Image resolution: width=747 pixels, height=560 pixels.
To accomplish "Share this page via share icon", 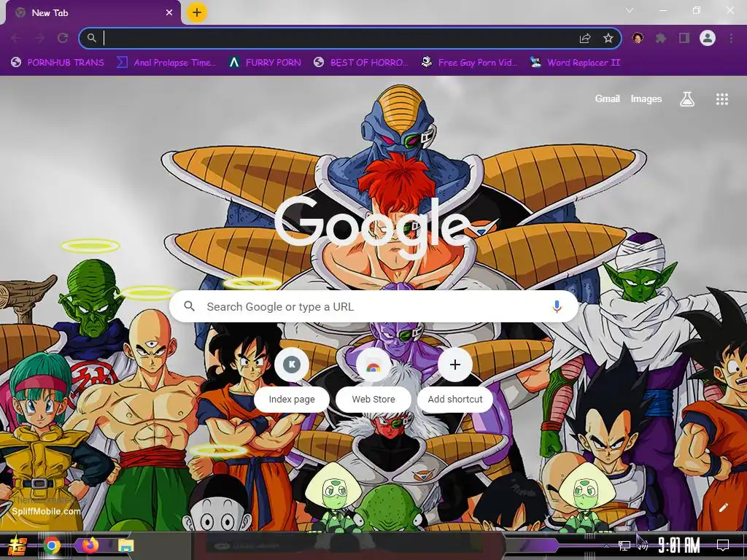I will 585,38.
